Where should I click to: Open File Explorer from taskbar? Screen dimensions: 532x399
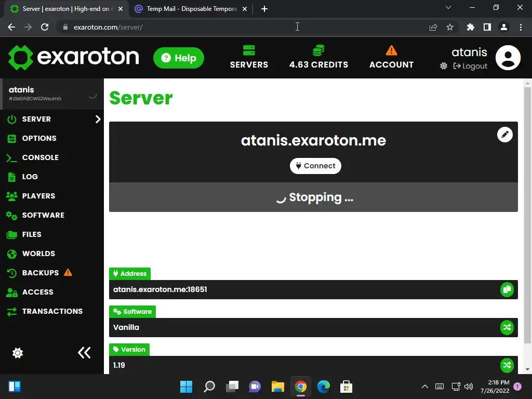(278, 387)
